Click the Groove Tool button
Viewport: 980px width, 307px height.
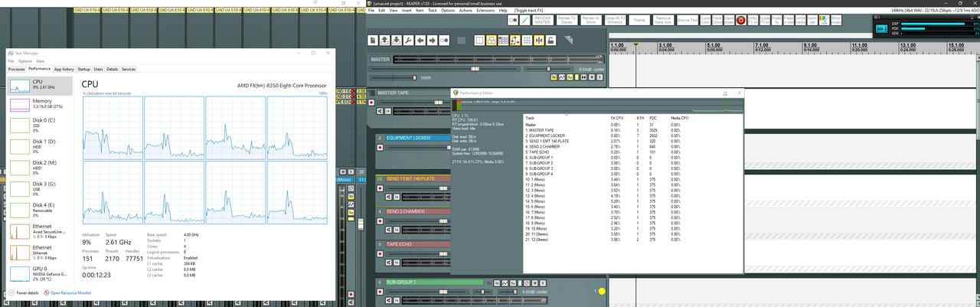pos(688,20)
